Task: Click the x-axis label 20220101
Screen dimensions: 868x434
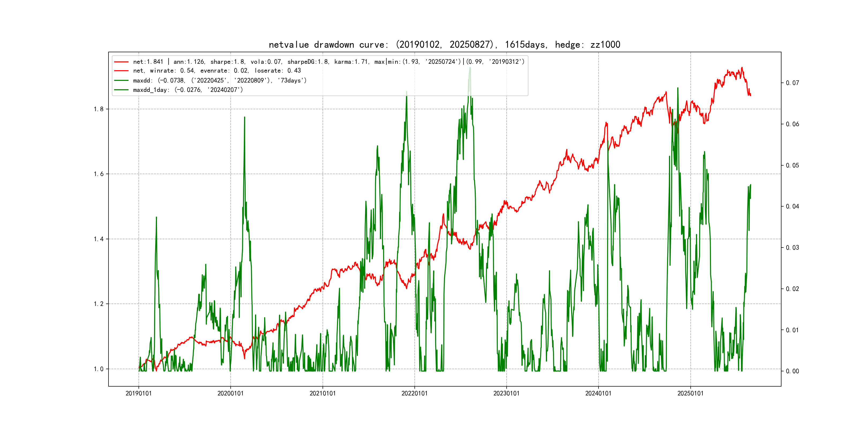Action: [414, 393]
